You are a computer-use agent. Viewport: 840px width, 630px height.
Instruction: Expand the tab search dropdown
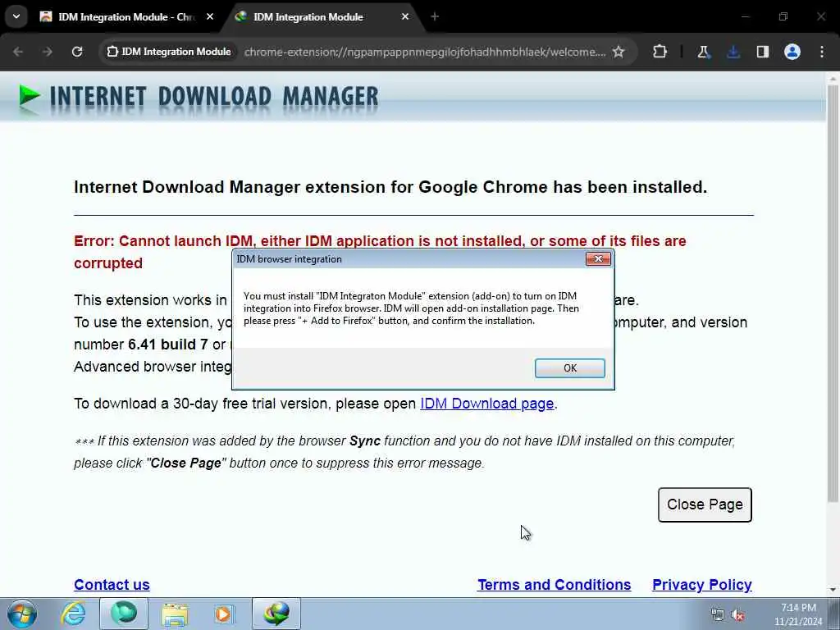coord(16,16)
